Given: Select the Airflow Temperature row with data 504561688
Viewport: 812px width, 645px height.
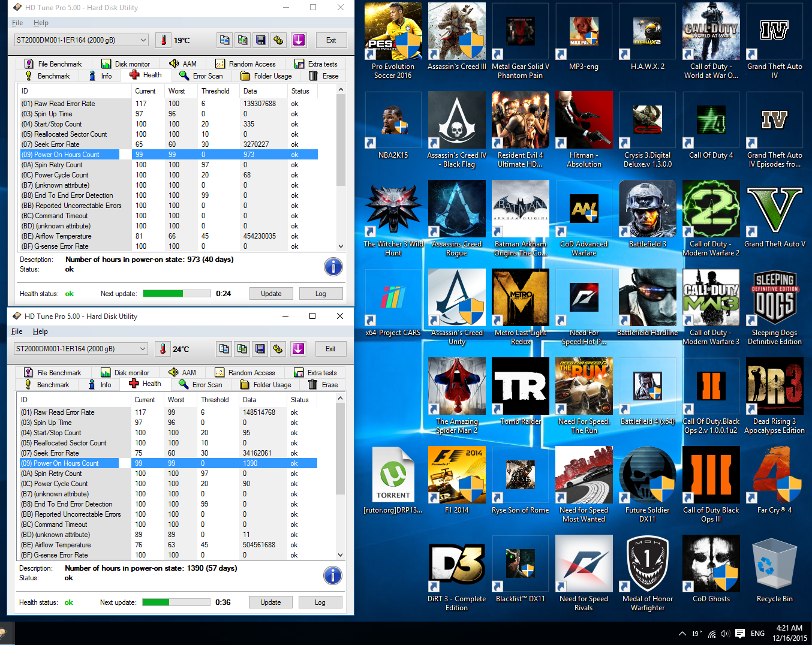Looking at the screenshot, I should pyautogui.click(x=168, y=545).
